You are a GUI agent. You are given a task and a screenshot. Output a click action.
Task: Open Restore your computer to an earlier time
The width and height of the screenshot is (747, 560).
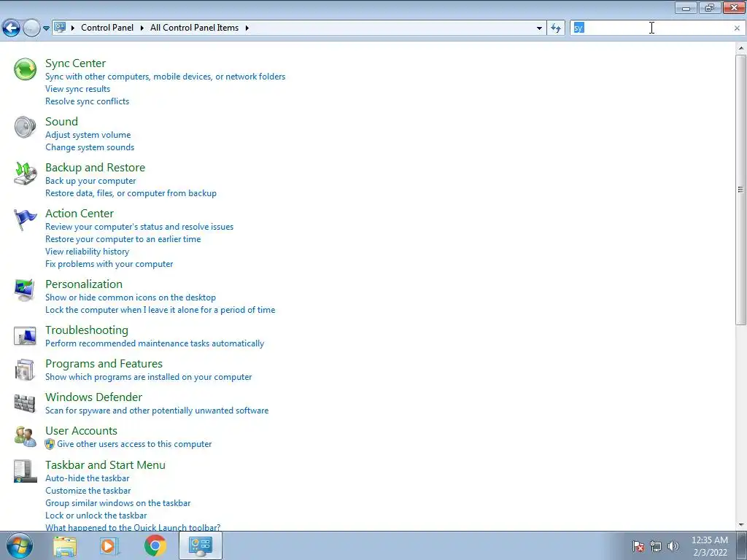[x=123, y=239]
